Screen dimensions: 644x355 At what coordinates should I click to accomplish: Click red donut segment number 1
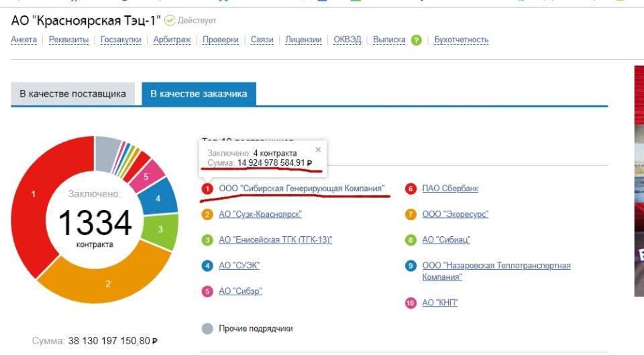pos(34,193)
